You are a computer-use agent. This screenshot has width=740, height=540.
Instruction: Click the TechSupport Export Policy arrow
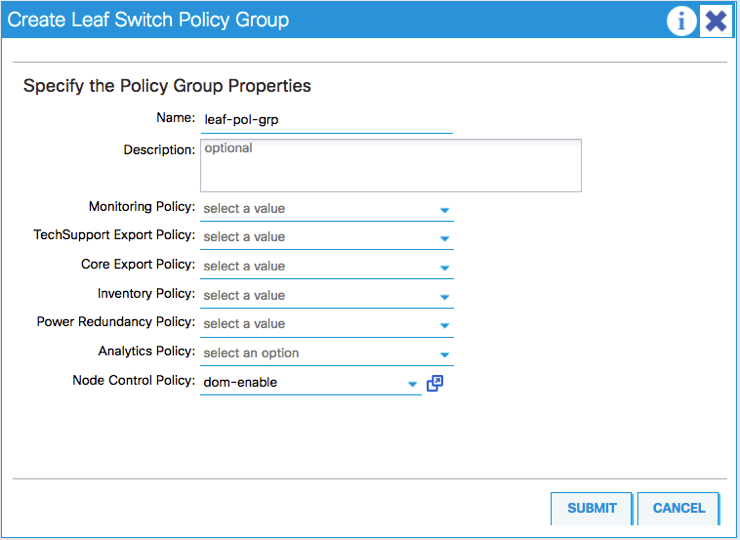[x=445, y=238]
